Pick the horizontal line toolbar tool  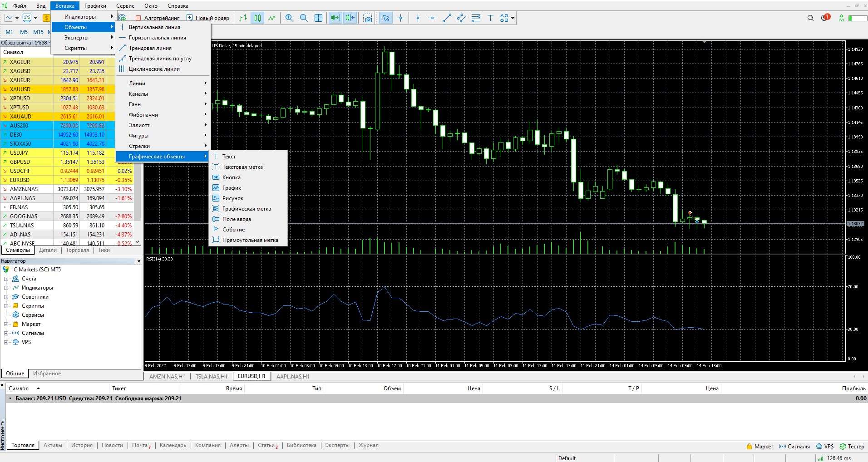pos(432,18)
